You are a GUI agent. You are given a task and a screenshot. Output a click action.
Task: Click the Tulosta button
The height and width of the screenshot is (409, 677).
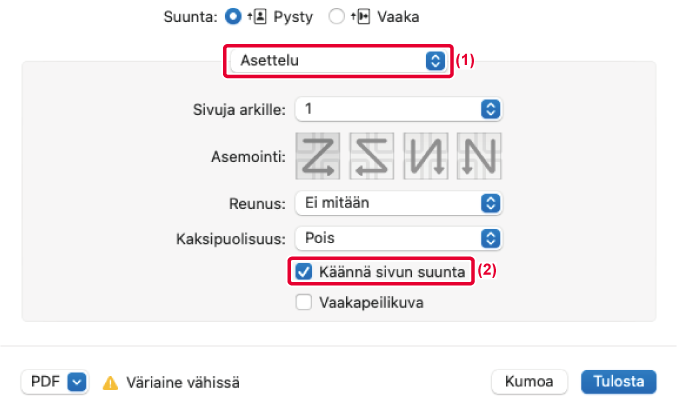click(619, 382)
